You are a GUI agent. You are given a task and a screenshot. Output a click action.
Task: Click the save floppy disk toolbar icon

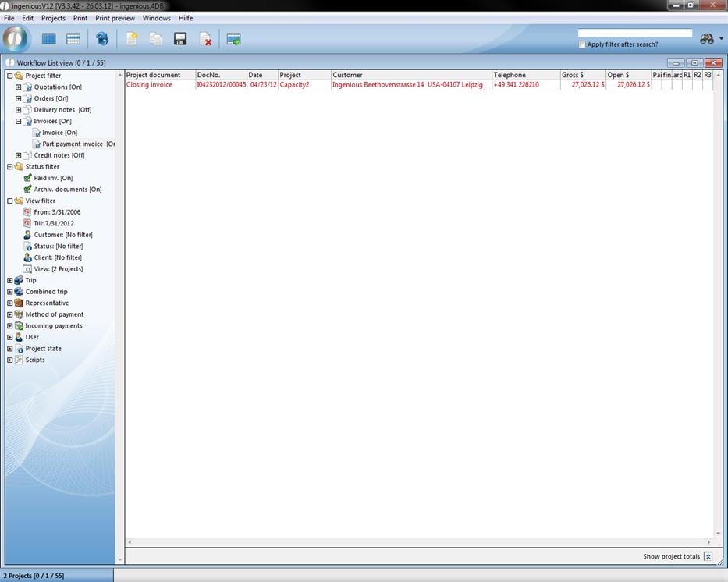pos(180,39)
